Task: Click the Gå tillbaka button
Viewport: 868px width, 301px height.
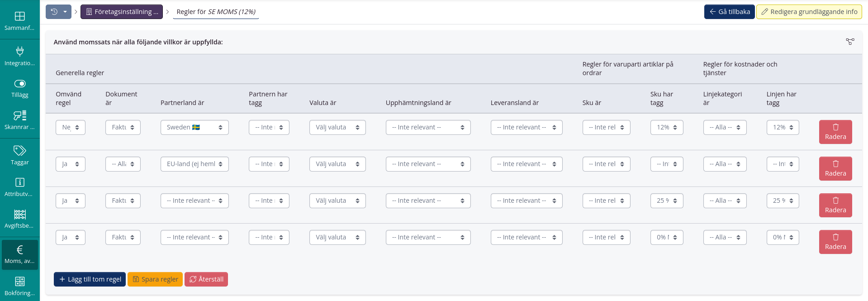Action: tap(729, 12)
